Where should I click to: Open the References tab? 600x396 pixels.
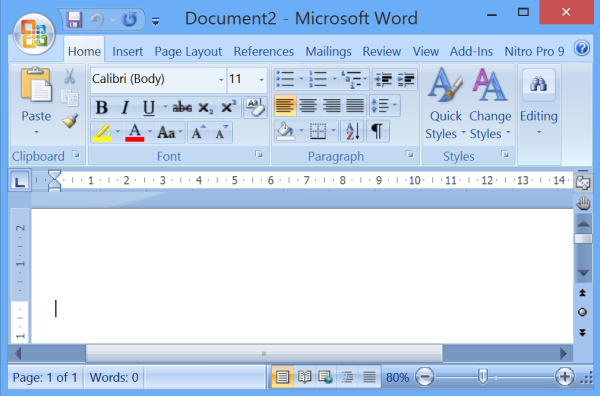[x=264, y=51]
